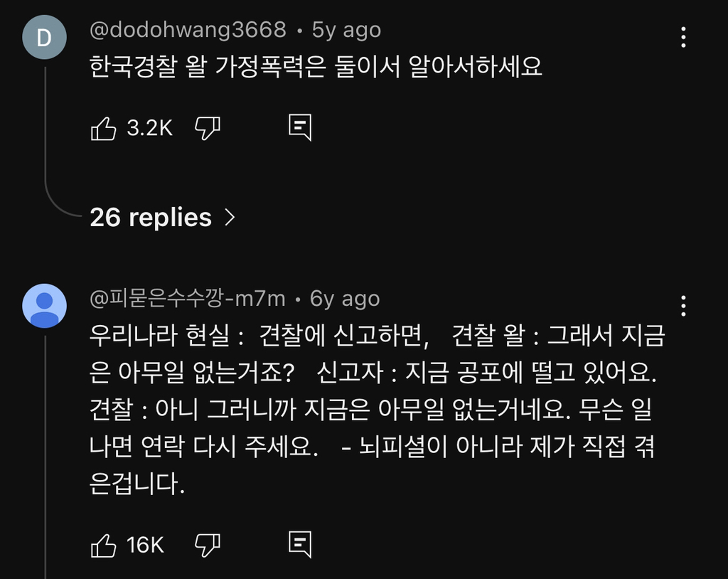Dislike the comment by @dodohwang3668
The width and height of the screenshot is (728, 579).
(207, 128)
